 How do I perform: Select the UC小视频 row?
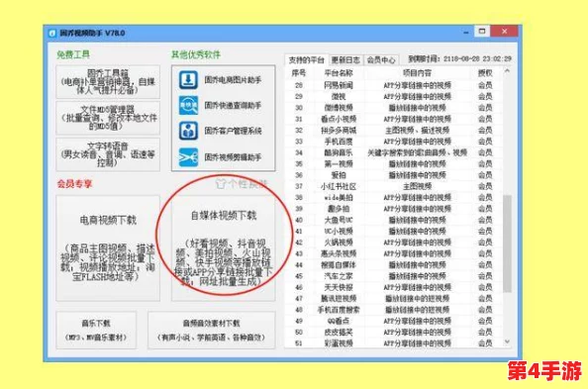pos(394,232)
